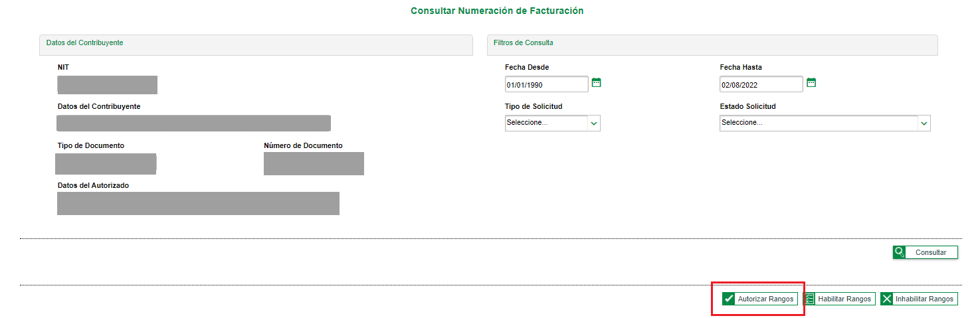980x318 pixels.
Task: Click the X icon on Inhabilitar Rangos
Action: tap(887, 299)
